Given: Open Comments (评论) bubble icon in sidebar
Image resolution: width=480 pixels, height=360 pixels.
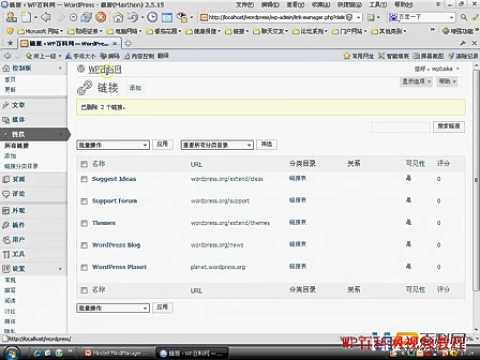Looking at the screenshot, I should [6, 194].
